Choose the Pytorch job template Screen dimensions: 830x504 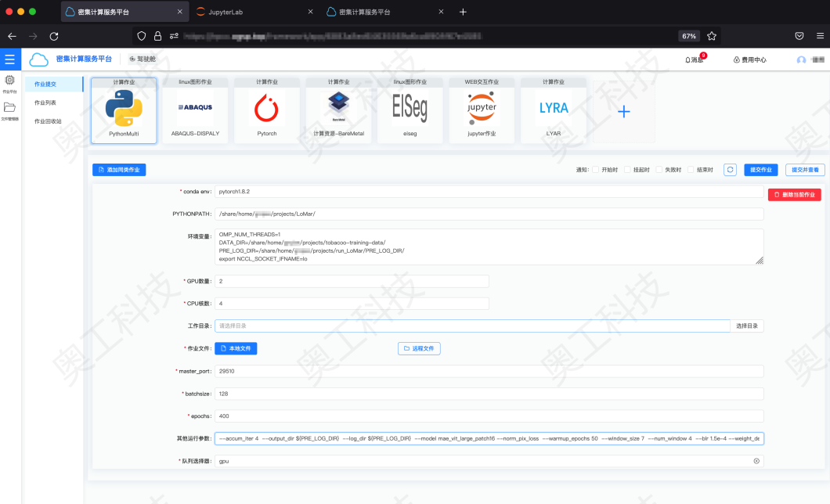[x=267, y=110]
